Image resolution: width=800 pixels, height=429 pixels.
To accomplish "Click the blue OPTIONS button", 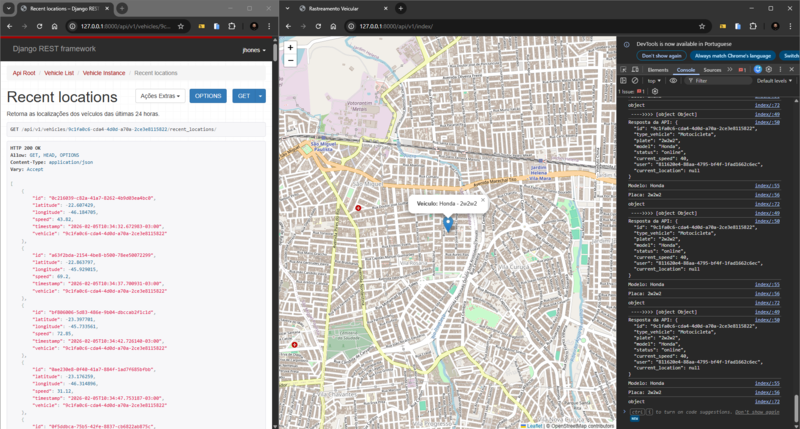I will tap(207, 96).
